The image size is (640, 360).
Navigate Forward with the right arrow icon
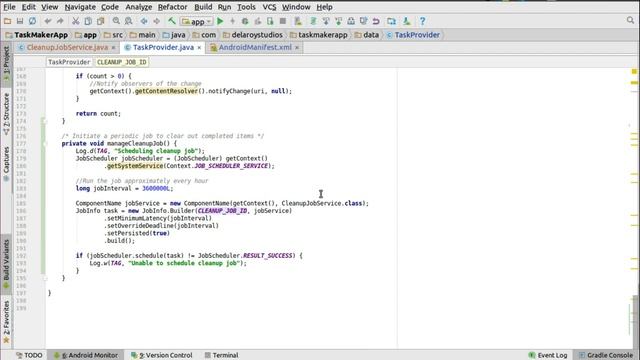pyautogui.click(x=157, y=21)
